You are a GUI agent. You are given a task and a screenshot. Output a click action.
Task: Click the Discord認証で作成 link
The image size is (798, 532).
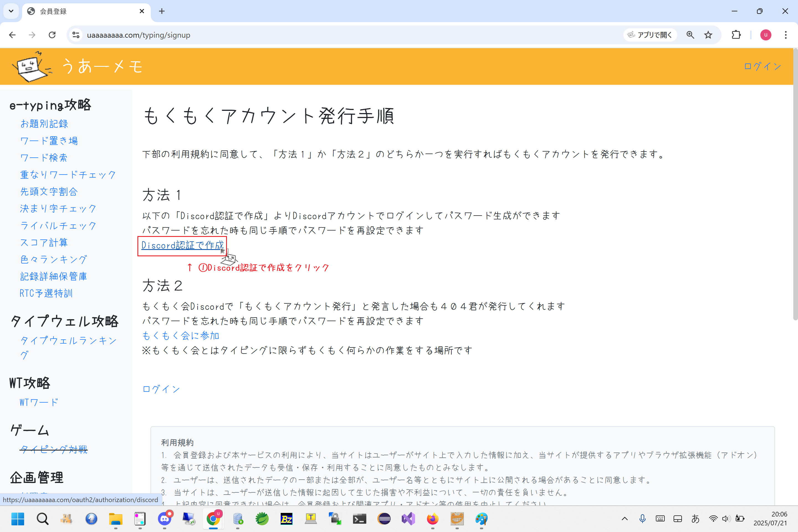pos(183,245)
